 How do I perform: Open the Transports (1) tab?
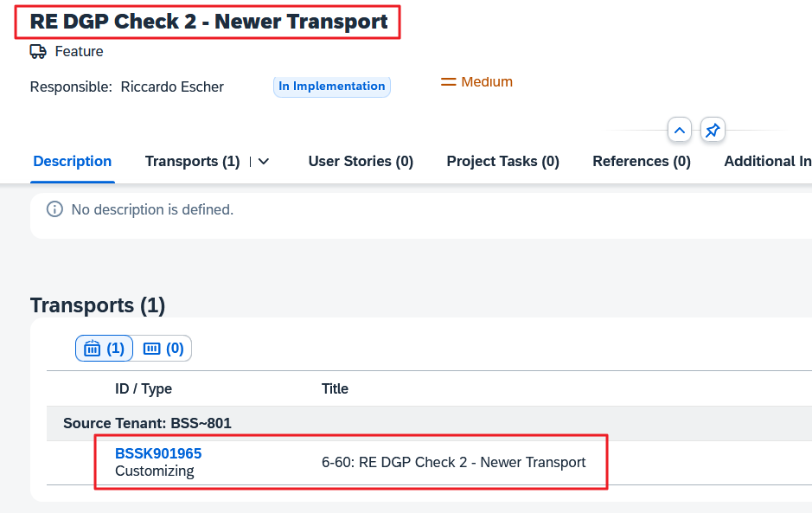click(192, 162)
